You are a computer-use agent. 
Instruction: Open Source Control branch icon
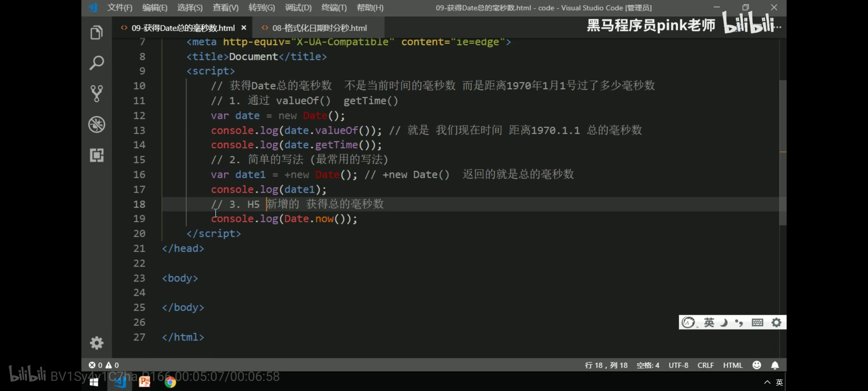pos(97,93)
